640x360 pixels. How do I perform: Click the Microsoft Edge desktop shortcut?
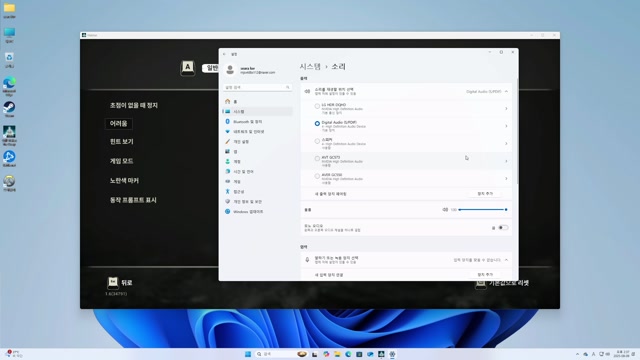9,85
